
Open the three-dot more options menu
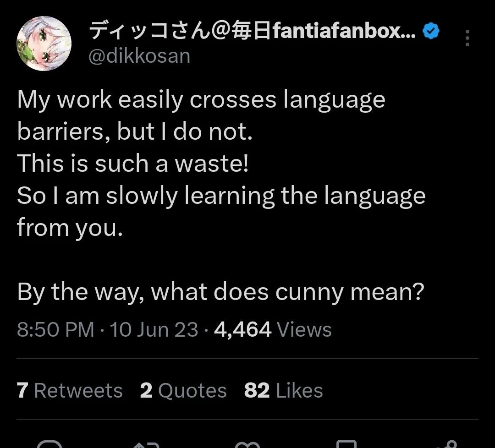point(467,38)
